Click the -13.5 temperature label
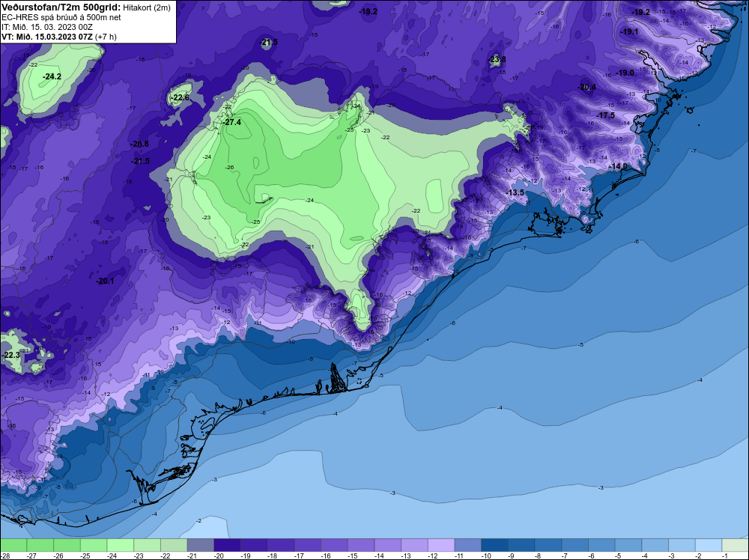 [515, 192]
